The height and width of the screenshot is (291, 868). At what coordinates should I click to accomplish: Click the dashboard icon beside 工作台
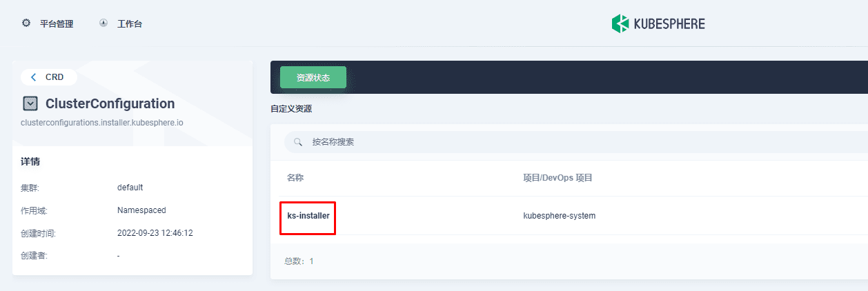tap(103, 23)
